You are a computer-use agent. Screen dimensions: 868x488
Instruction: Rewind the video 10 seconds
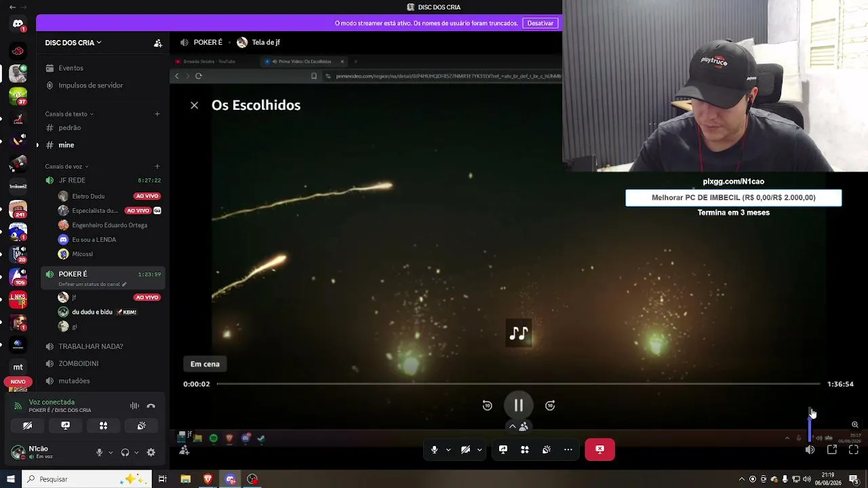click(487, 405)
